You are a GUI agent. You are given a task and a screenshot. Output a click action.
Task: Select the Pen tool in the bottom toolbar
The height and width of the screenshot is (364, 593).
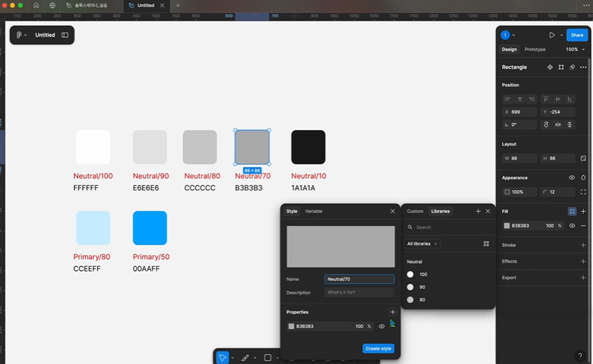pos(245,358)
